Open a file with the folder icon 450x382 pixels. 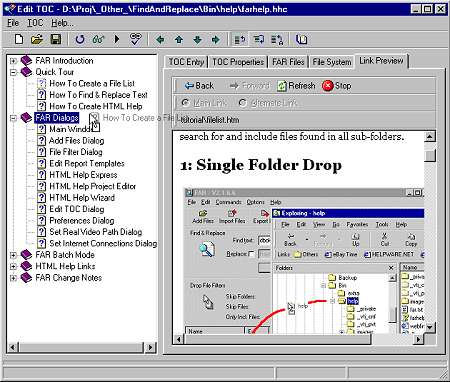[37, 39]
